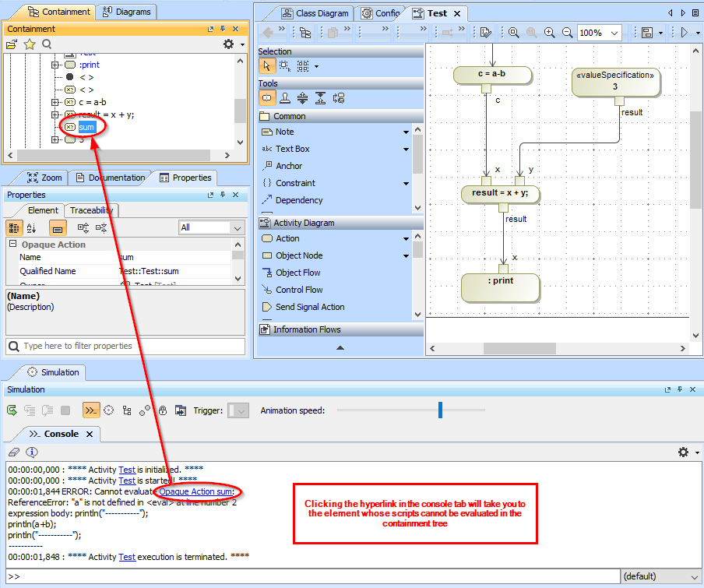
Task: Toggle the console button in Simulation toolbar
Action: pos(91,410)
